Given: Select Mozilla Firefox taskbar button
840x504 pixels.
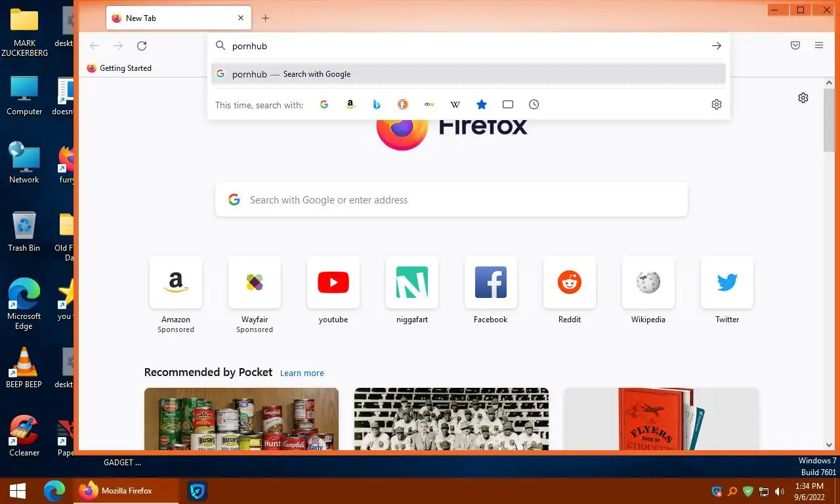Looking at the screenshot, I should click(x=126, y=490).
